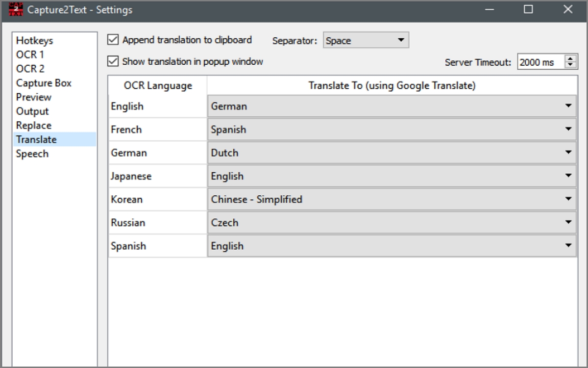Expand French translation language dropdown
The height and width of the screenshot is (368, 588).
click(392, 130)
